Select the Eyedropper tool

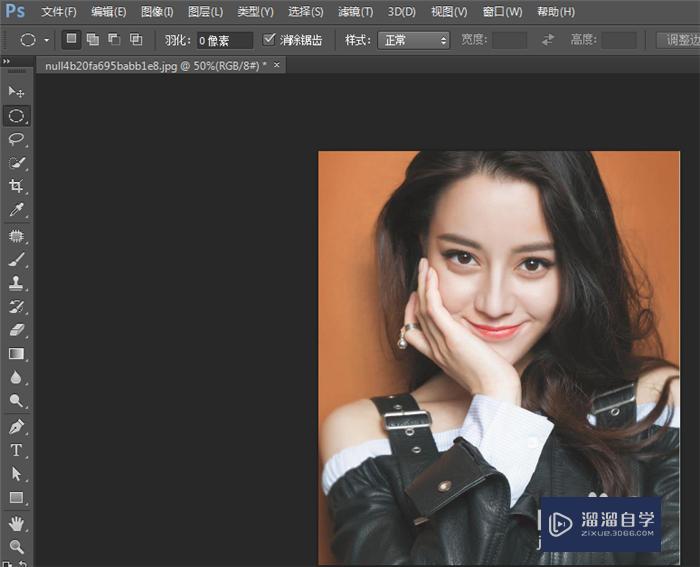point(16,209)
